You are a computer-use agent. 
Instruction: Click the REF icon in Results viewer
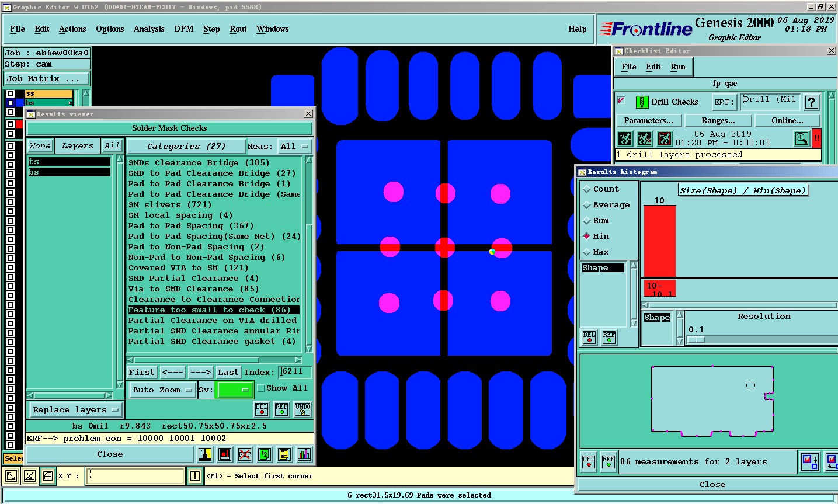(x=281, y=409)
